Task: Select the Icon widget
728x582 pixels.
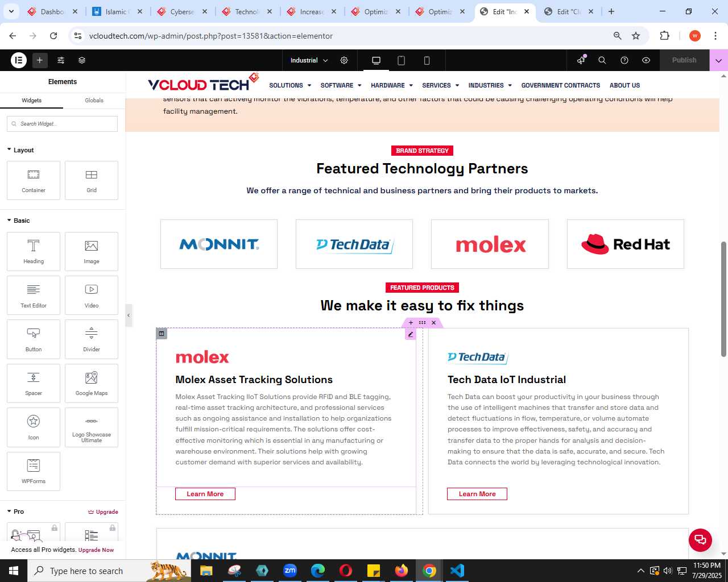Action: click(34, 427)
